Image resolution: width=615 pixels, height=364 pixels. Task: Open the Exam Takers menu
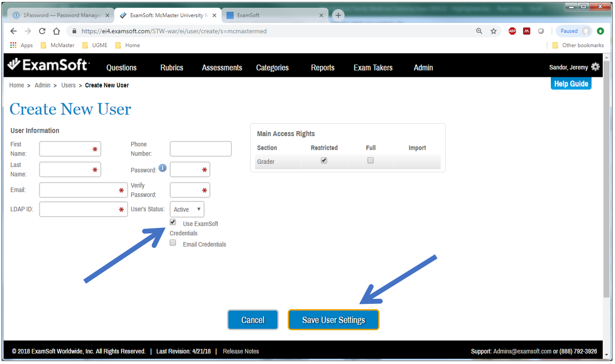coord(373,68)
